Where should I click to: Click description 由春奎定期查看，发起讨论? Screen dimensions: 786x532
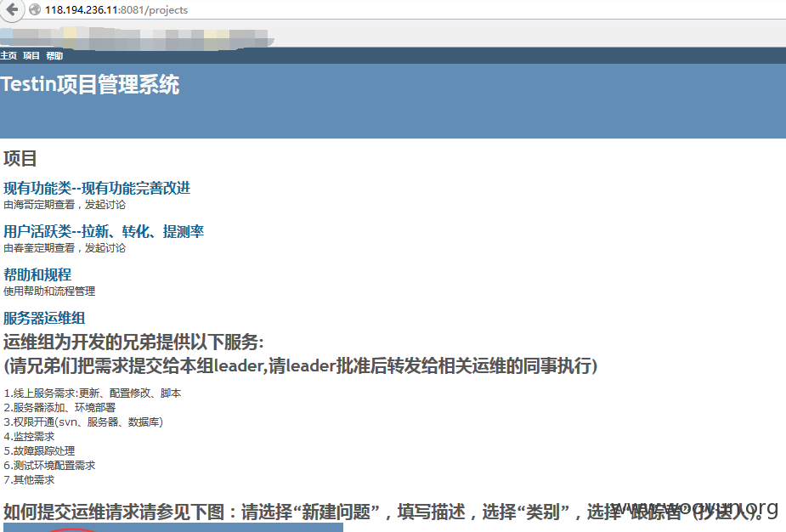[x=65, y=247]
